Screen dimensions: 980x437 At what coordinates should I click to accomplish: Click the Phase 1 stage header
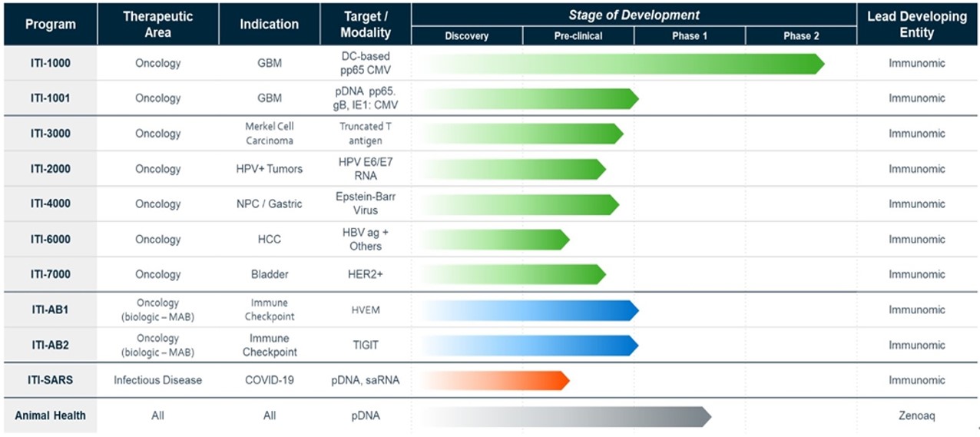tap(690, 36)
